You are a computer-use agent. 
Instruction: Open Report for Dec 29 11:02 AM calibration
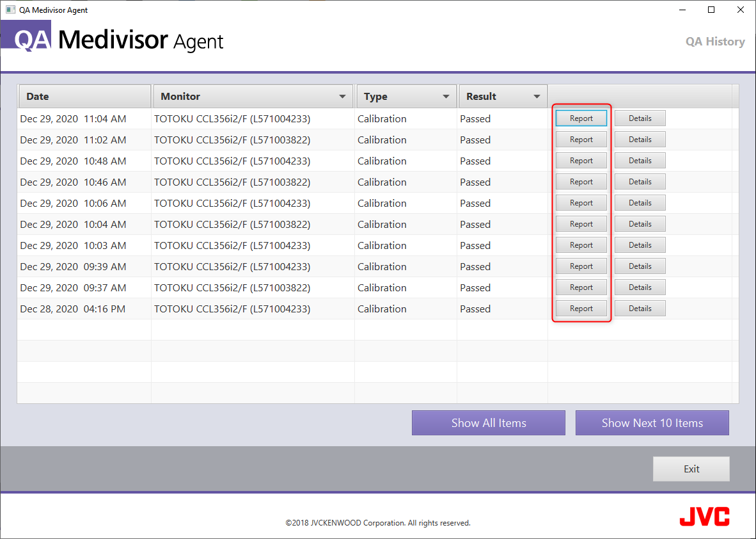tap(581, 140)
